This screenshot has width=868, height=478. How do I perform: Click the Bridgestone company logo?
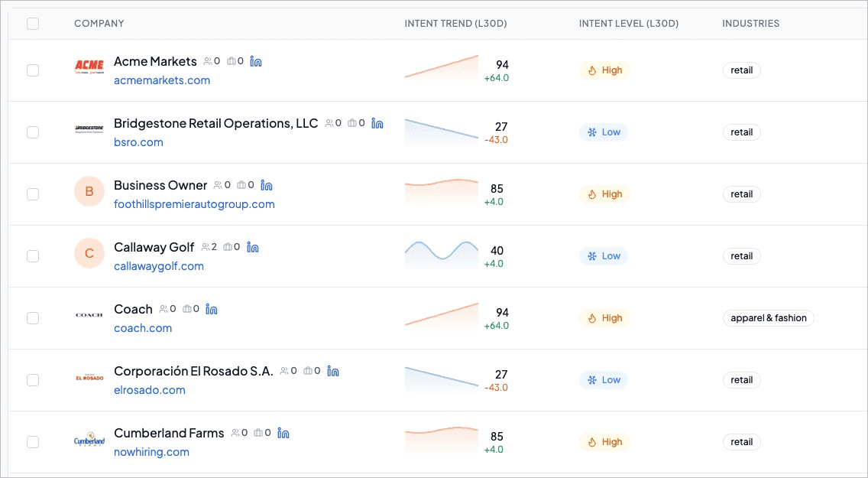coord(89,129)
